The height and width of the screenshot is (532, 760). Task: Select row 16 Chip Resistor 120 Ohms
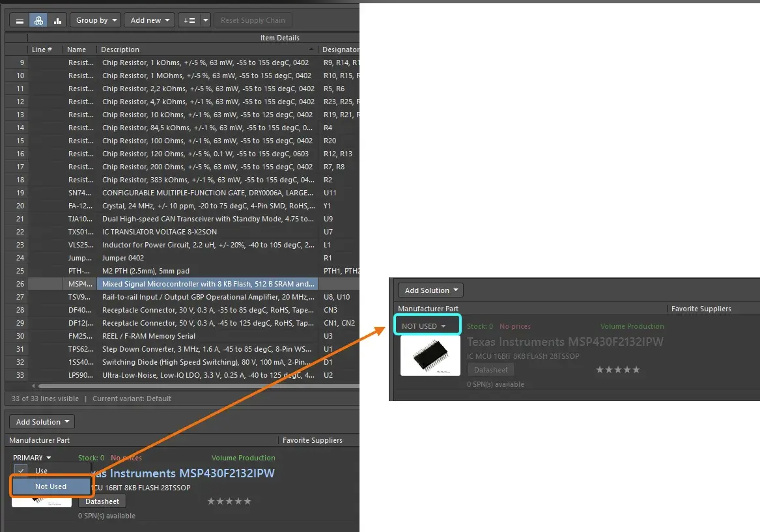click(182, 154)
